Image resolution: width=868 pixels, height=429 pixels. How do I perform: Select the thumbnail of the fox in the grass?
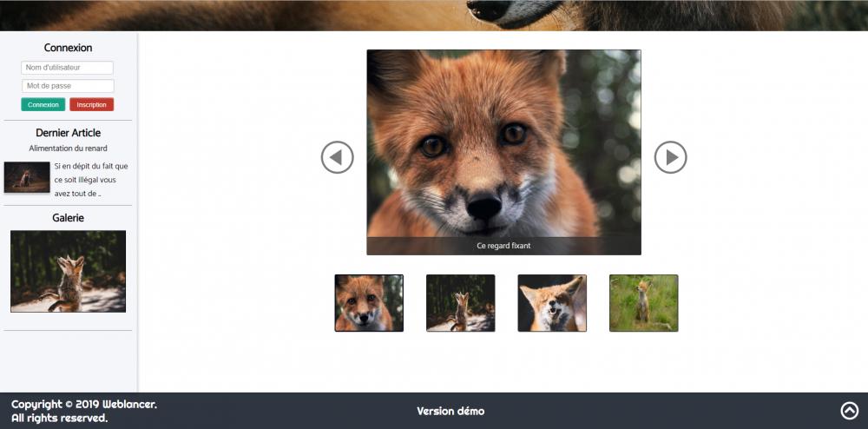tap(644, 303)
